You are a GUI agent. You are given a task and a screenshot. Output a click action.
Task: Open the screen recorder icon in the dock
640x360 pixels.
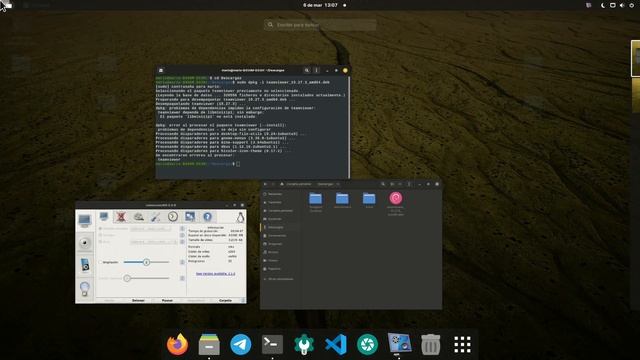click(399, 344)
